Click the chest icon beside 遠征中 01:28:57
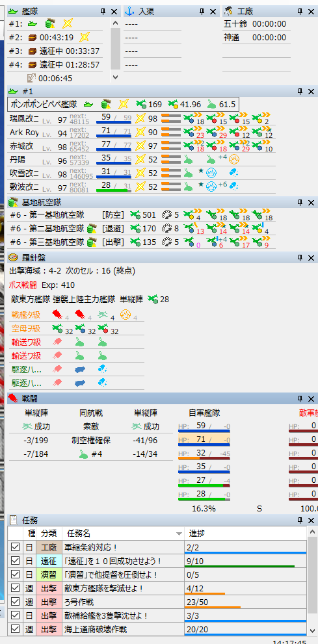This screenshot has width=318, height=644. (x=33, y=65)
